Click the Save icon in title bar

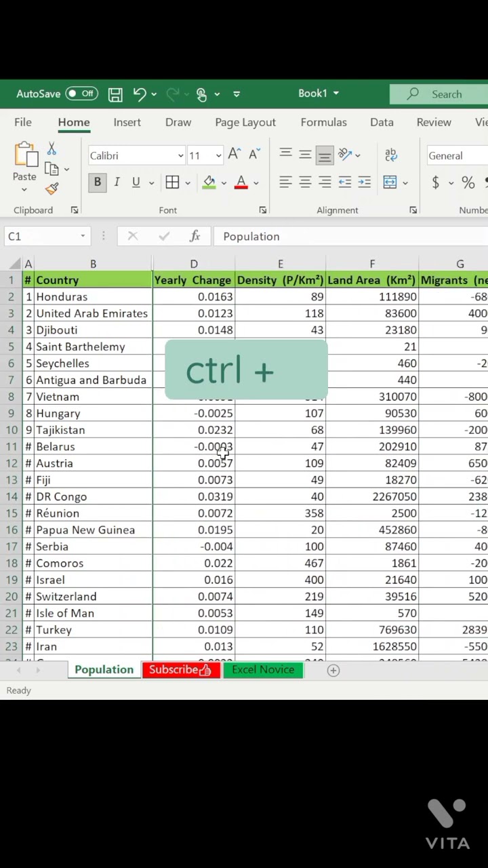115,94
